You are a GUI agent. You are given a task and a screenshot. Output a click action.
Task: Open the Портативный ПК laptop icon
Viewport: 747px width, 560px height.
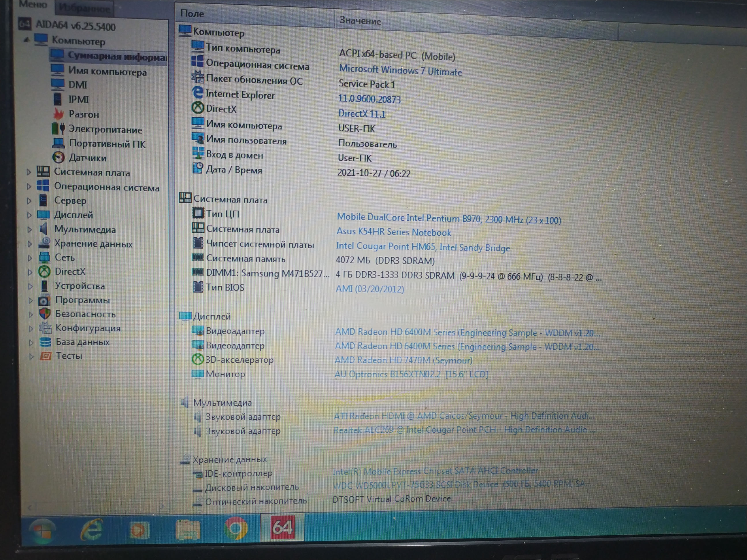59,143
